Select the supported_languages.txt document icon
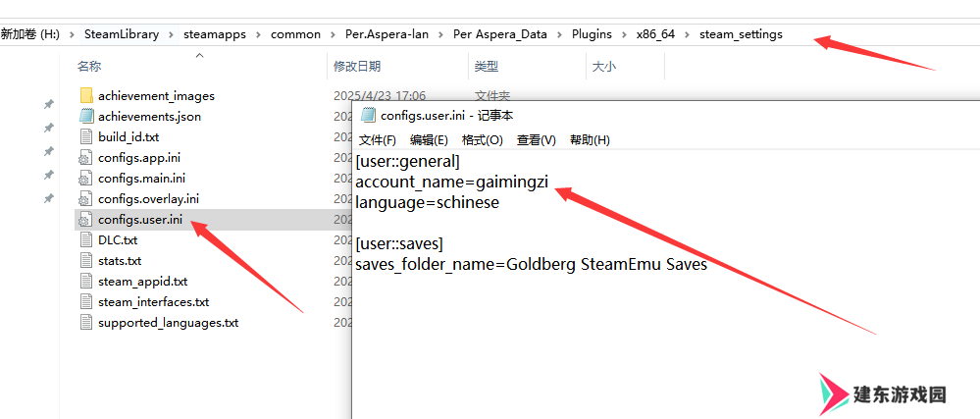Screen dimensions: 980x419 (86, 323)
